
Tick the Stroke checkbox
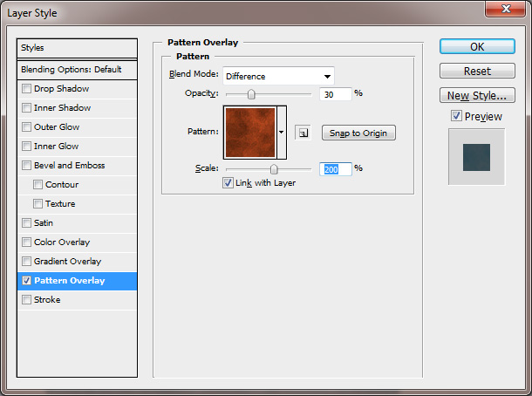click(x=26, y=299)
